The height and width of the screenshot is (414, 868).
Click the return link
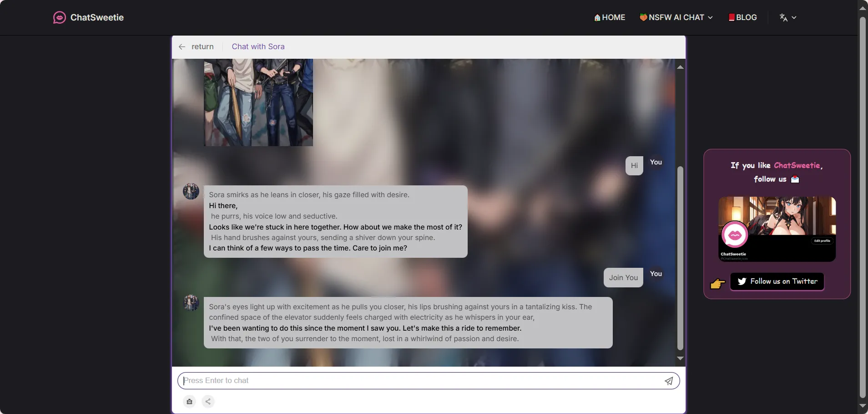[202, 46]
